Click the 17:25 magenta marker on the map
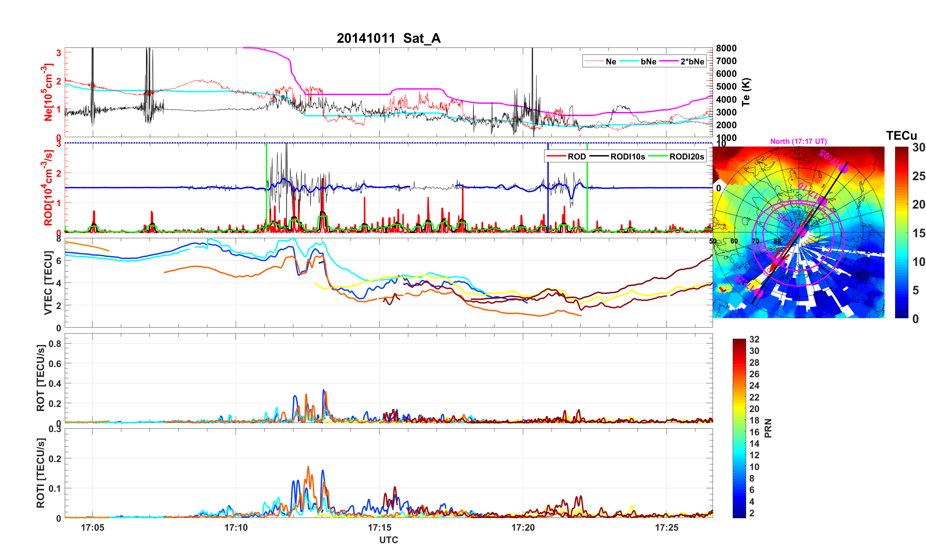This screenshot has width=926, height=560. tap(759, 293)
